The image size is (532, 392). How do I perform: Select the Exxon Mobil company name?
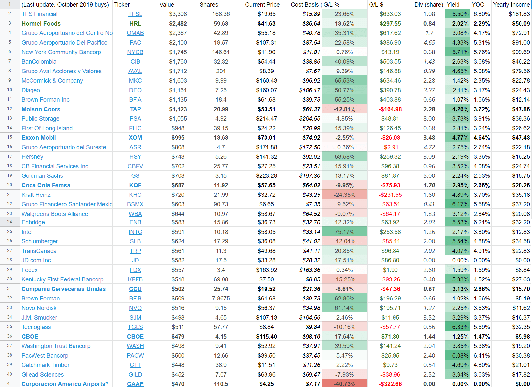(39, 138)
